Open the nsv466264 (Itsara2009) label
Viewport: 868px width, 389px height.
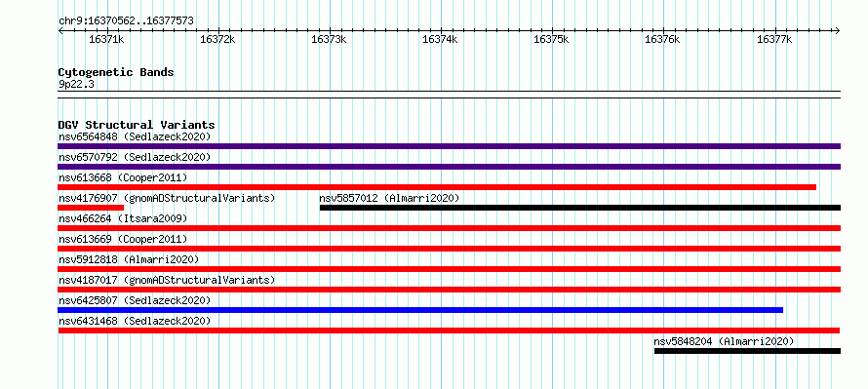pos(123,218)
